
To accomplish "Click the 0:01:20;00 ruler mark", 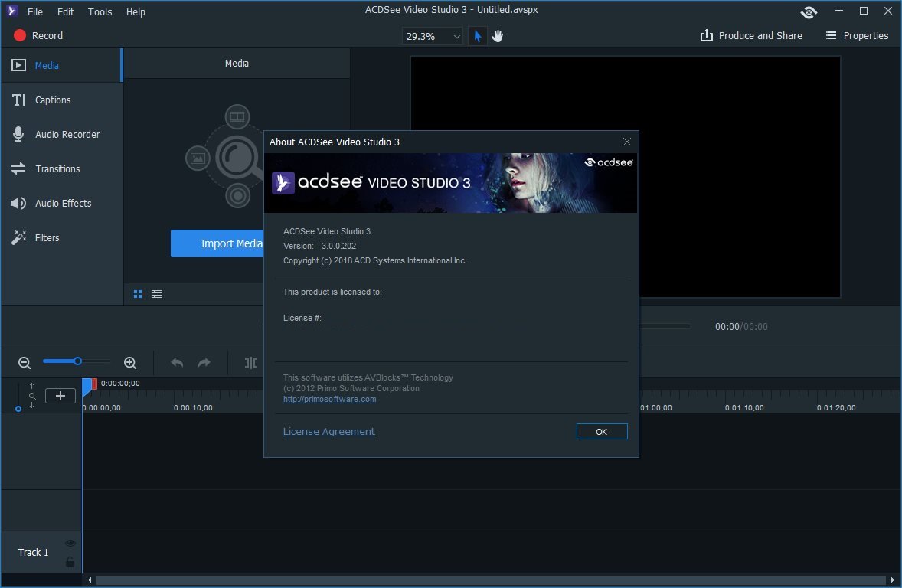I will pyautogui.click(x=836, y=407).
